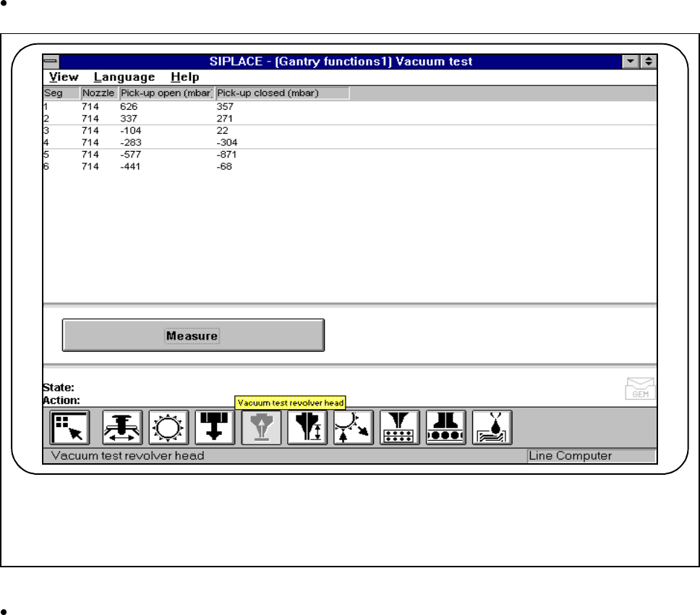Click the nozzle height measurement icon
Viewport: 700px width, 615px height.
(x=307, y=428)
